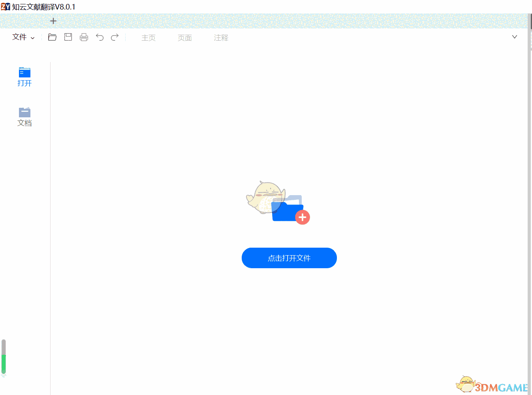The width and height of the screenshot is (532, 395).
Task: Click the 知云 app icon in the title bar
Action: 5,7
